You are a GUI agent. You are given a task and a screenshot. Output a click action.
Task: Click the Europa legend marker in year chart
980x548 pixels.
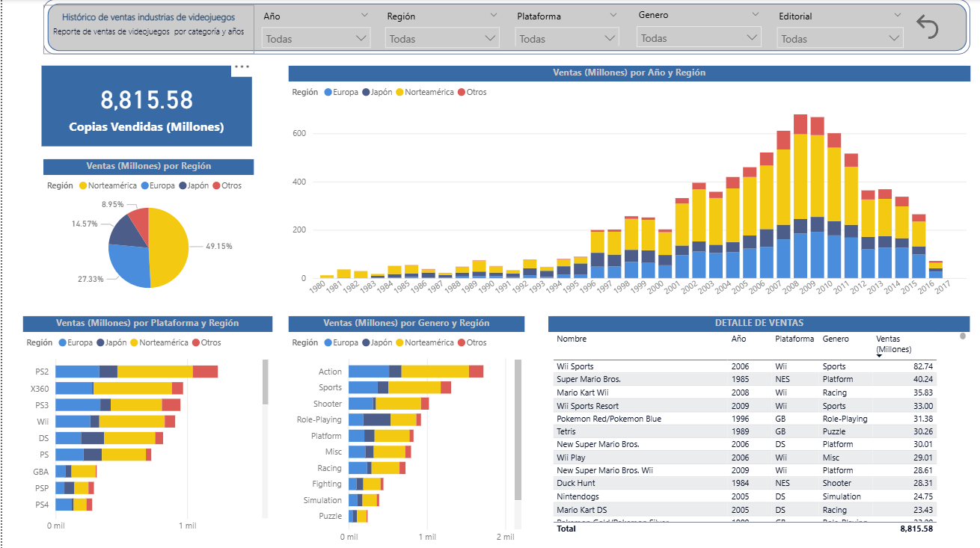tap(328, 92)
